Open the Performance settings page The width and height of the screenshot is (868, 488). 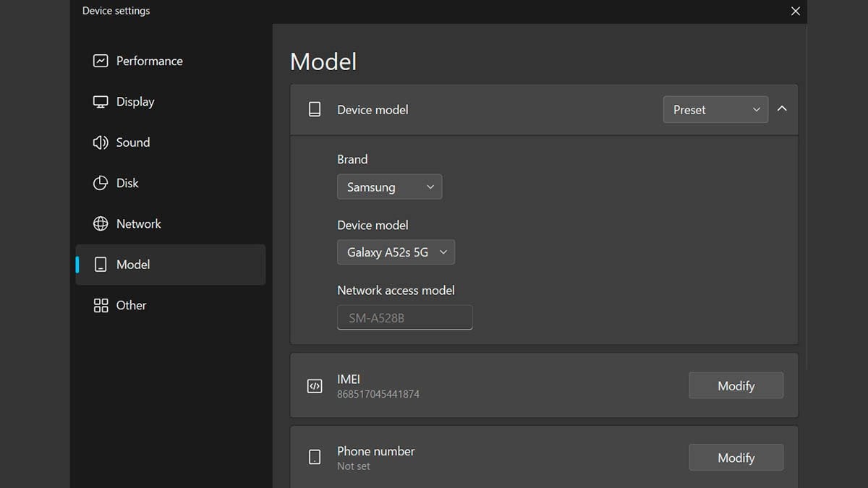pyautogui.click(x=171, y=61)
